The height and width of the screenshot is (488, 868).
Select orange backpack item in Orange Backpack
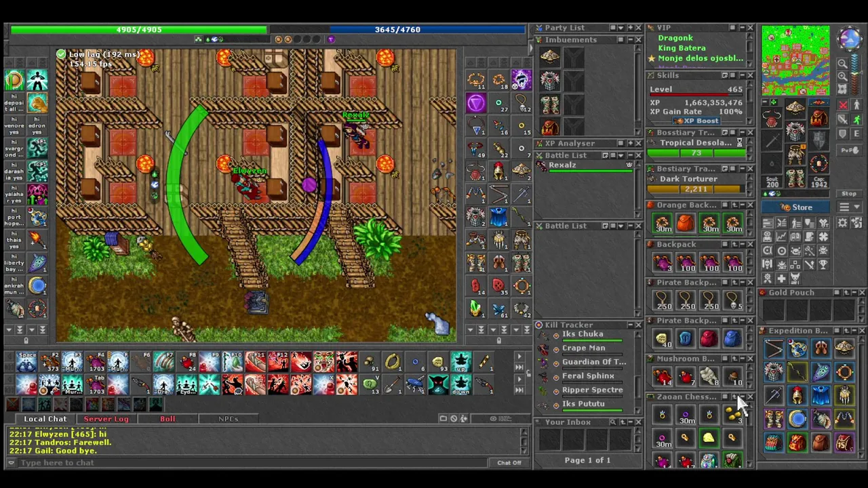pos(686,224)
